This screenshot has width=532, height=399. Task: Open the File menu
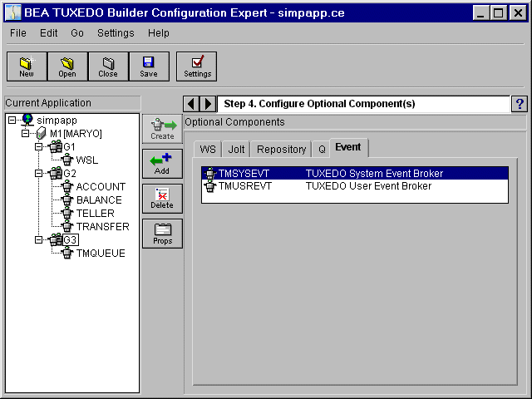18,33
